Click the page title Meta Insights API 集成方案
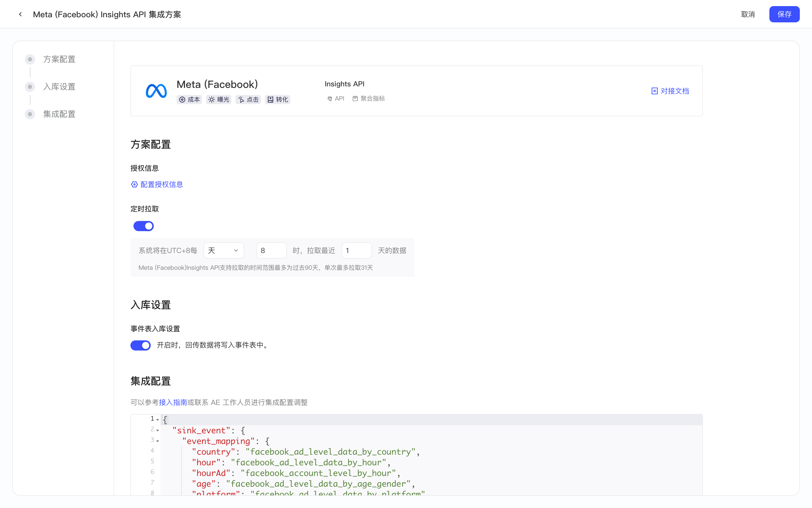 coord(107,14)
